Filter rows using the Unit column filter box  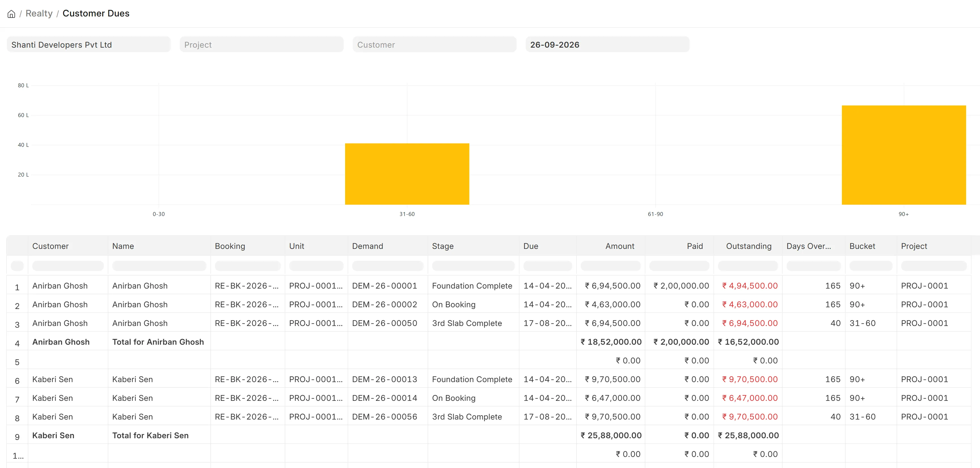coord(316,266)
